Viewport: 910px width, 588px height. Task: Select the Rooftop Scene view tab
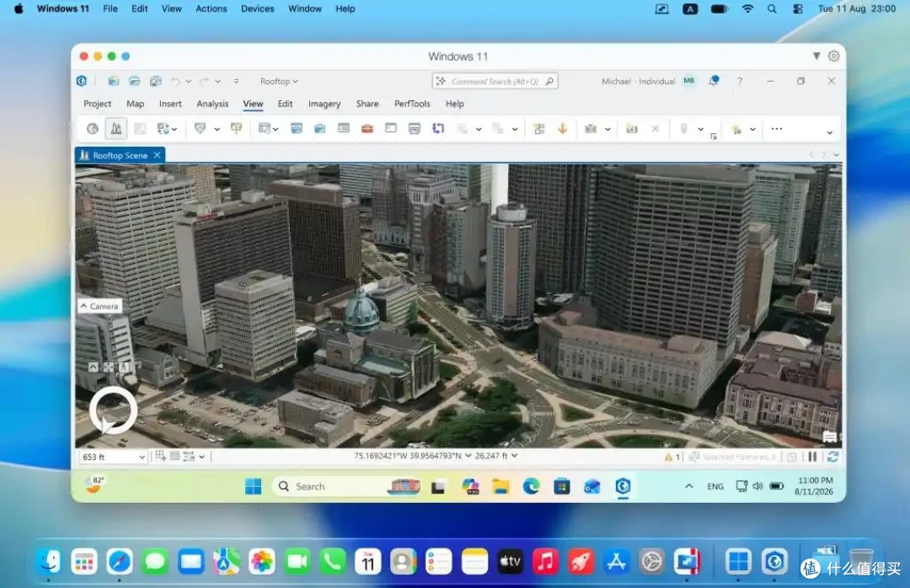point(120,155)
